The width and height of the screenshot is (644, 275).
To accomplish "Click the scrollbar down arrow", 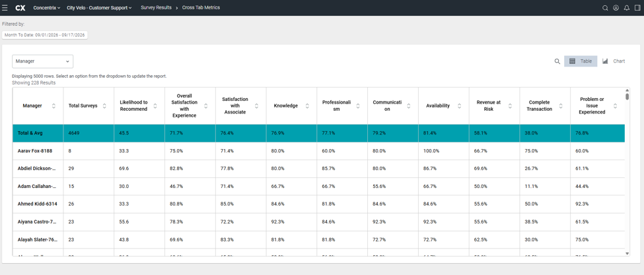I will click(x=627, y=254).
